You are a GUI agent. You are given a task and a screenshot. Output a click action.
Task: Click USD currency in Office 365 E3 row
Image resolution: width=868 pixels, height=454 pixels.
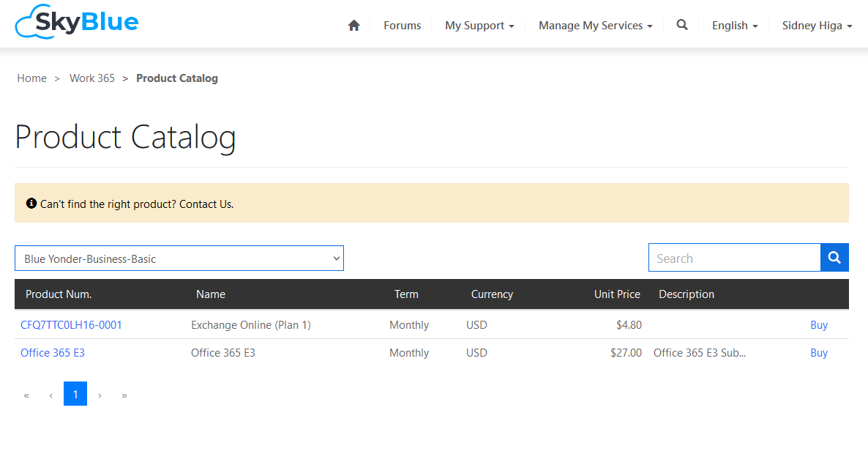tap(476, 353)
